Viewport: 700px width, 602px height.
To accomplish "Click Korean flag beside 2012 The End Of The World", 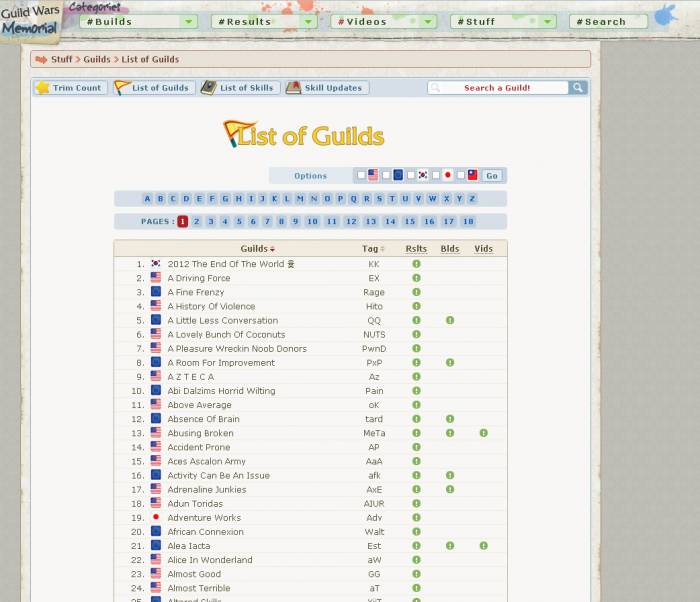I will tap(156, 263).
